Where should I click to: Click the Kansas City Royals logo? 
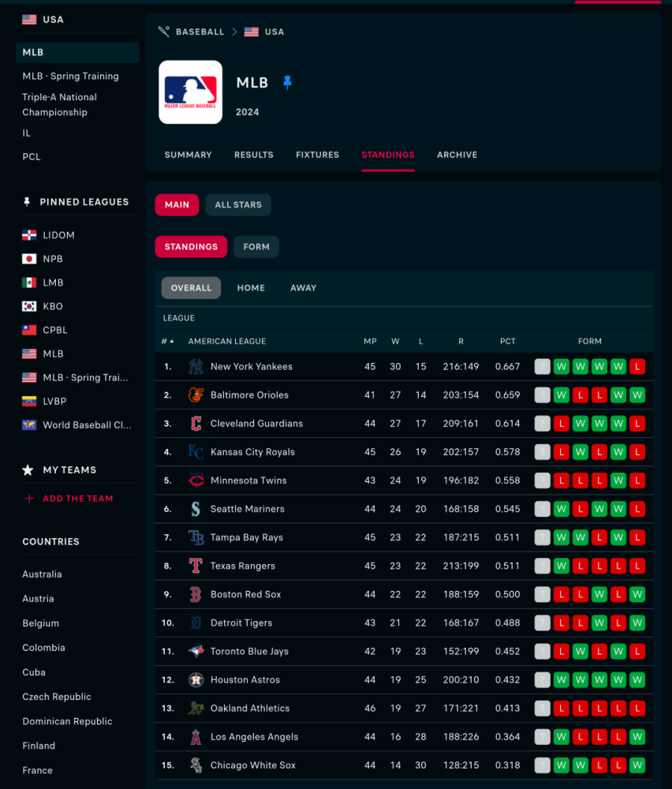[x=196, y=452]
